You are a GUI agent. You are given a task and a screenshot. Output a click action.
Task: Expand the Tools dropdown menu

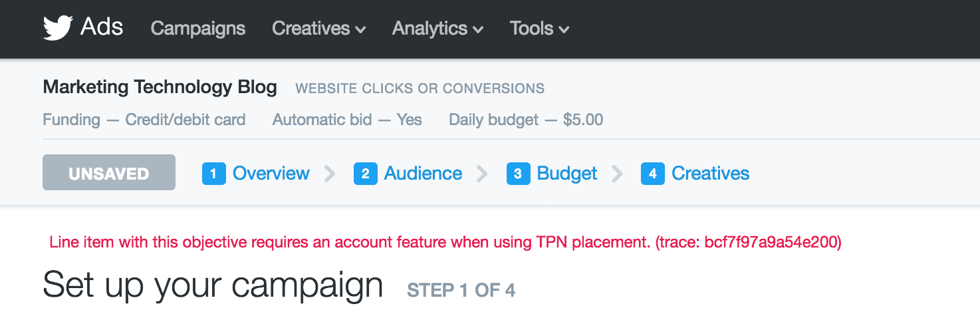point(539,29)
